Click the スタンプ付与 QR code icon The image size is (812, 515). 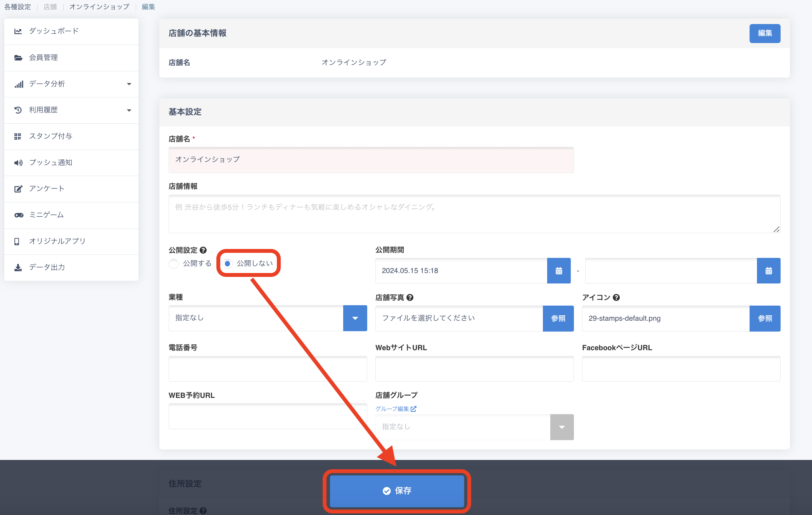[x=18, y=136]
